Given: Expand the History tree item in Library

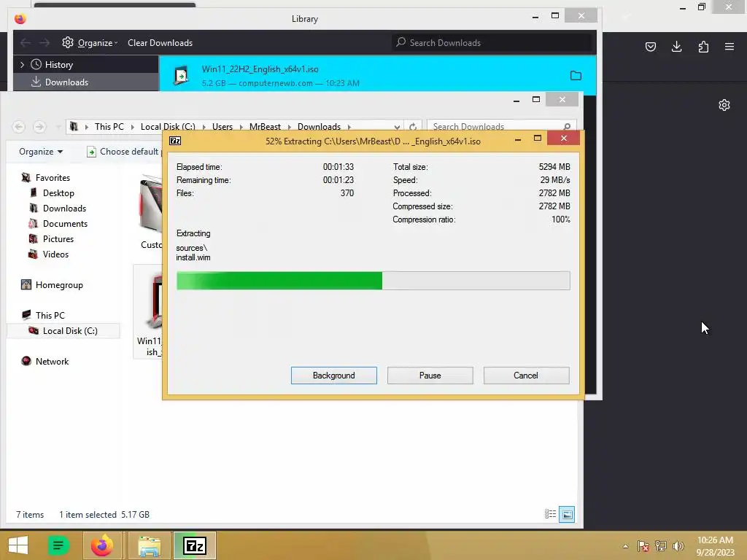Looking at the screenshot, I should (22, 65).
